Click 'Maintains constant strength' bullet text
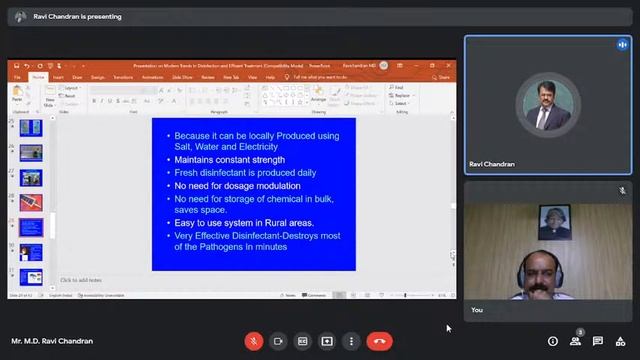This screenshot has height=360, width=640. point(229,160)
